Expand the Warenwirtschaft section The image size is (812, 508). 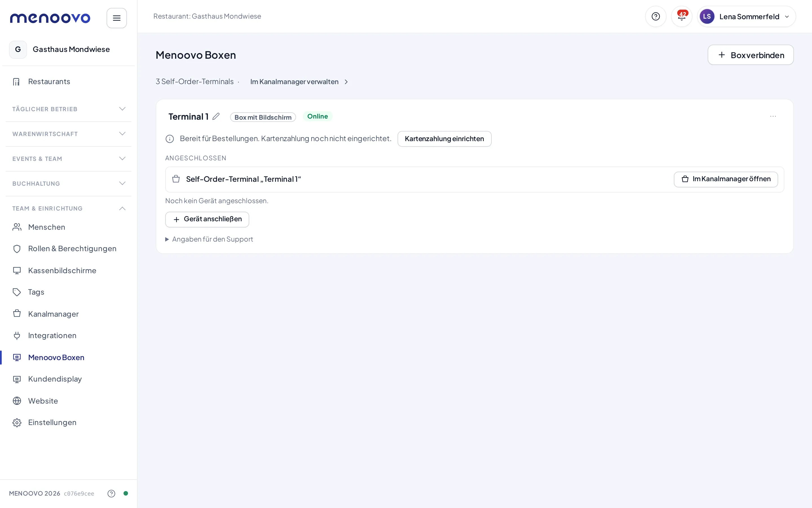69,134
